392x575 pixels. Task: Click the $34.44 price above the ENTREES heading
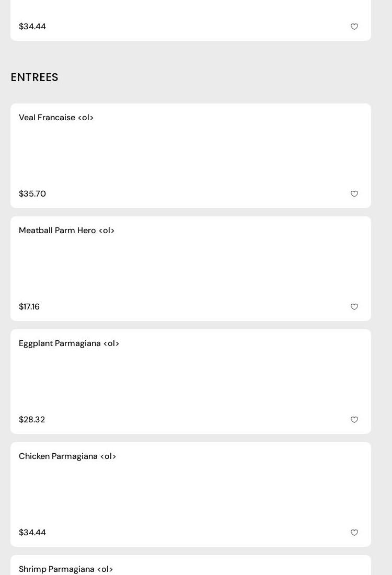coord(32,27)
